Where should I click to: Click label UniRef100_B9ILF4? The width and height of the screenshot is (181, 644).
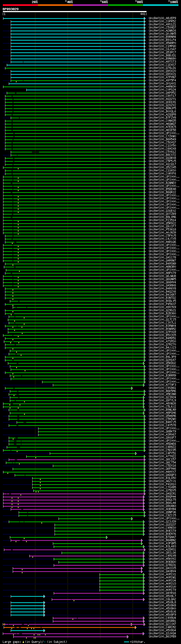coord(162,40)
